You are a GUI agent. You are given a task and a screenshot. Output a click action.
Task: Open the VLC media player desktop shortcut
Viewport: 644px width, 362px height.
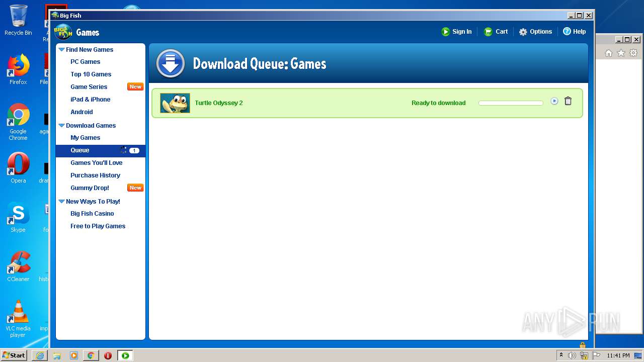pyautogui.click(x=18, y=319)
